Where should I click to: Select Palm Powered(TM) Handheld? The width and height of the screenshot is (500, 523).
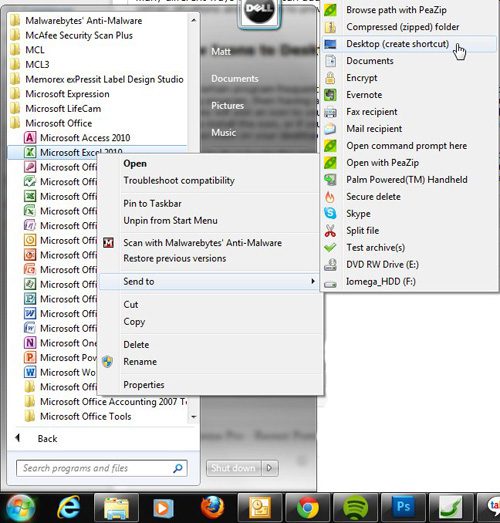[x=407, y=180]
